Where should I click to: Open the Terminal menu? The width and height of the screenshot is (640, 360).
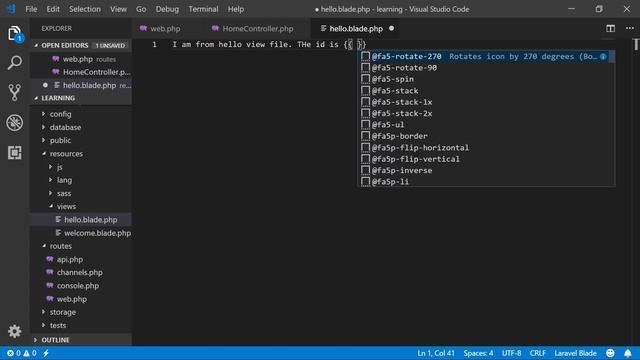[x=203, y=9]
